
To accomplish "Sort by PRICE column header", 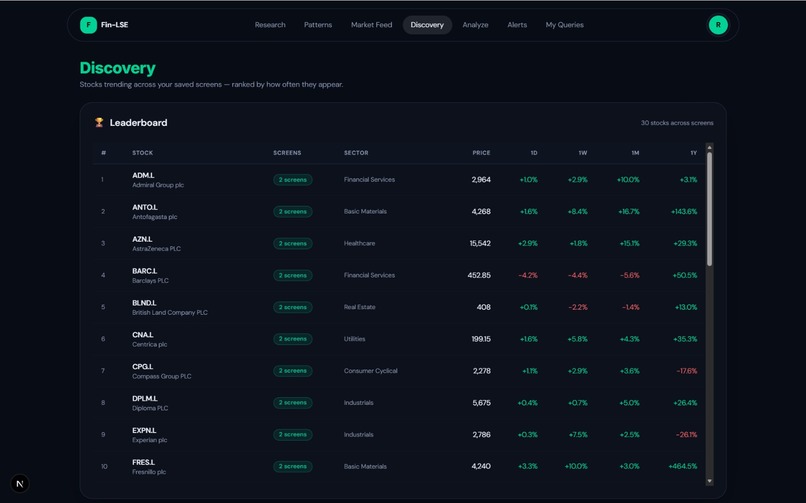I will click(x=481, y=153).
